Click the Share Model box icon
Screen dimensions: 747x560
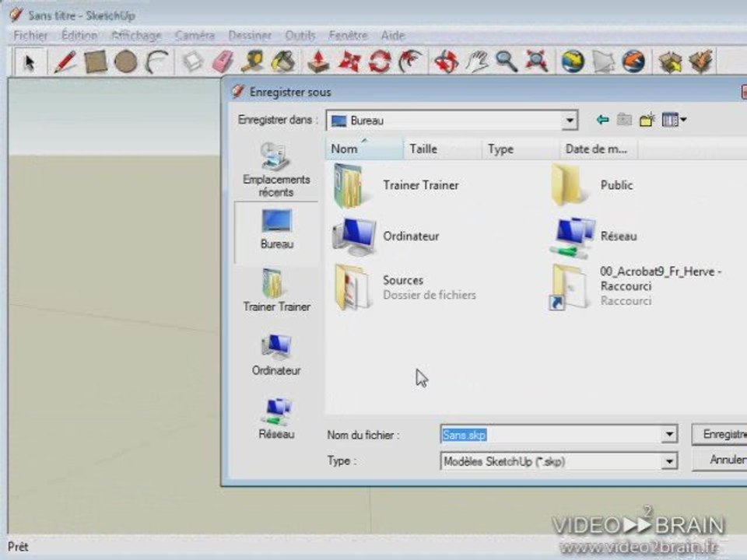(x=700, y=62)
